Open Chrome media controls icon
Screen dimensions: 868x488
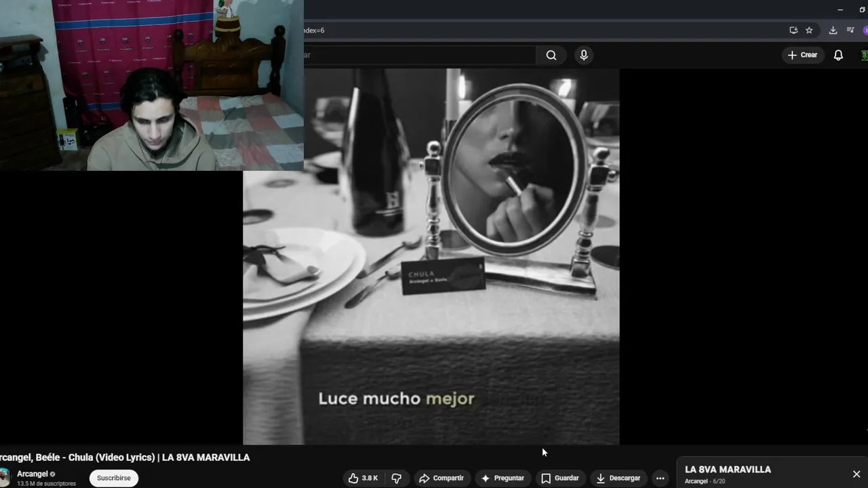850,30
